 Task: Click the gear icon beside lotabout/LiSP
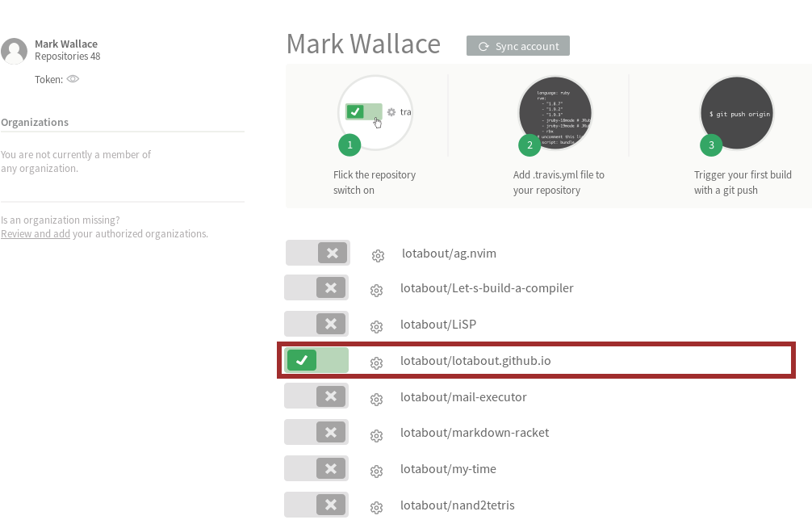click(x=376, y=327)
